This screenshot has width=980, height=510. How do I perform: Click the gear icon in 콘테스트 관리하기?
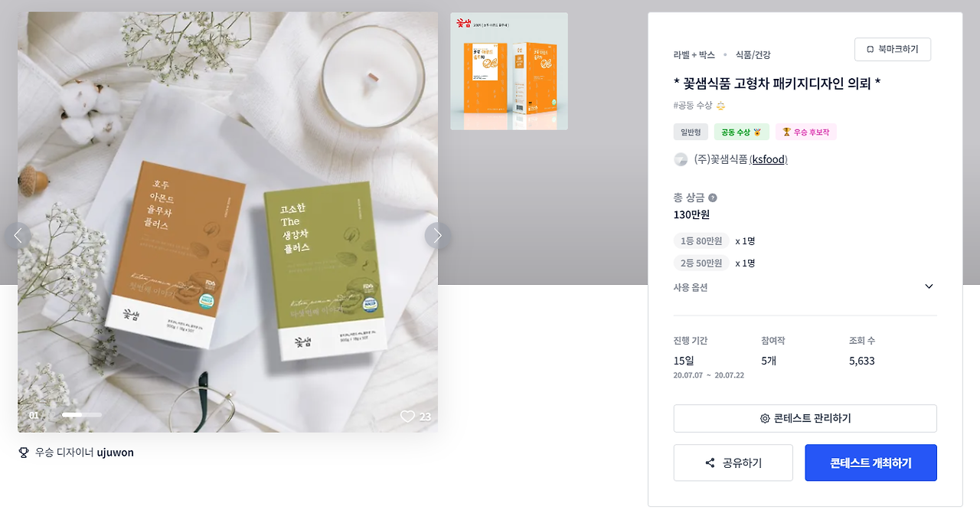765,419
